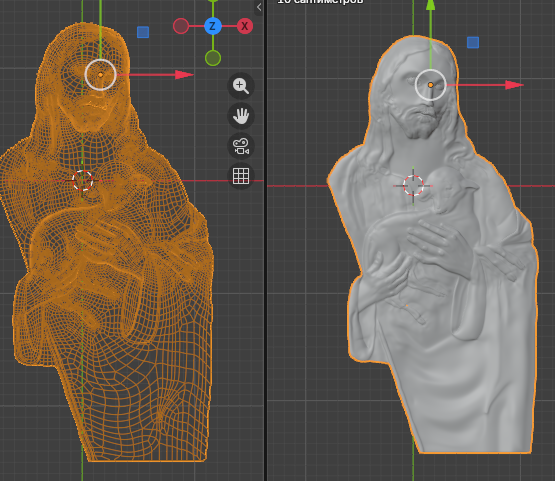The height and width of the screenshot is (481, 555).
Task: Click the Zoom magnifier viewport icon
Action: 241,86
